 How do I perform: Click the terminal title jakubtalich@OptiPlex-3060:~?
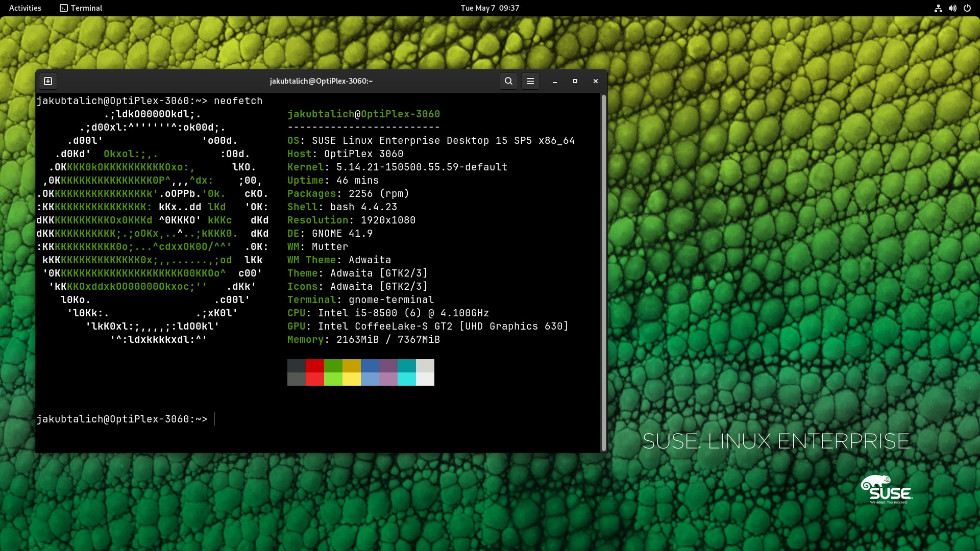[321, 81]
